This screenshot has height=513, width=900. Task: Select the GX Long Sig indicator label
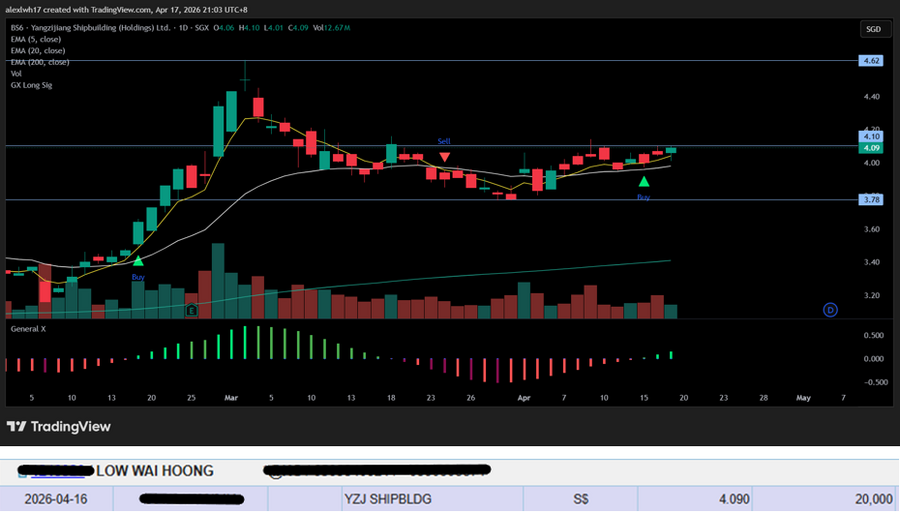pyautogui.click(x=31, y=85)
